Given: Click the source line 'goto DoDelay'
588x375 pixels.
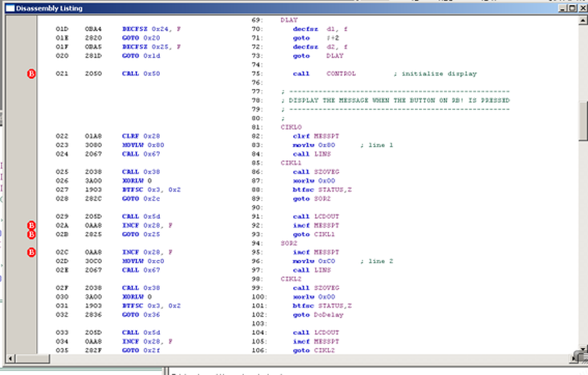Looking at the screenshot, I should click(318, 315).
